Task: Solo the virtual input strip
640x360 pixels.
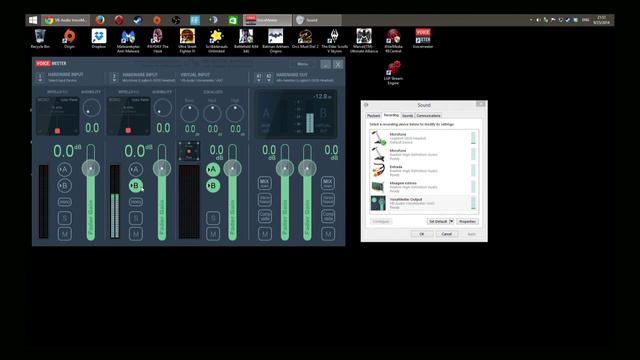Action: pos(213,218)
